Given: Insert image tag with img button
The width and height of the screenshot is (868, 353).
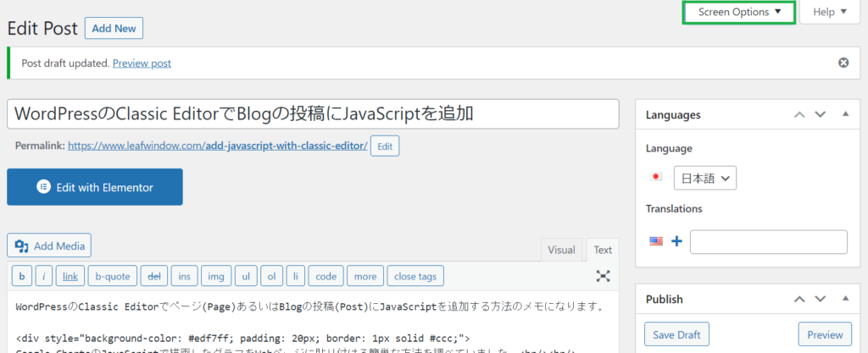Looking at the screenshot, I should (216, 276).
